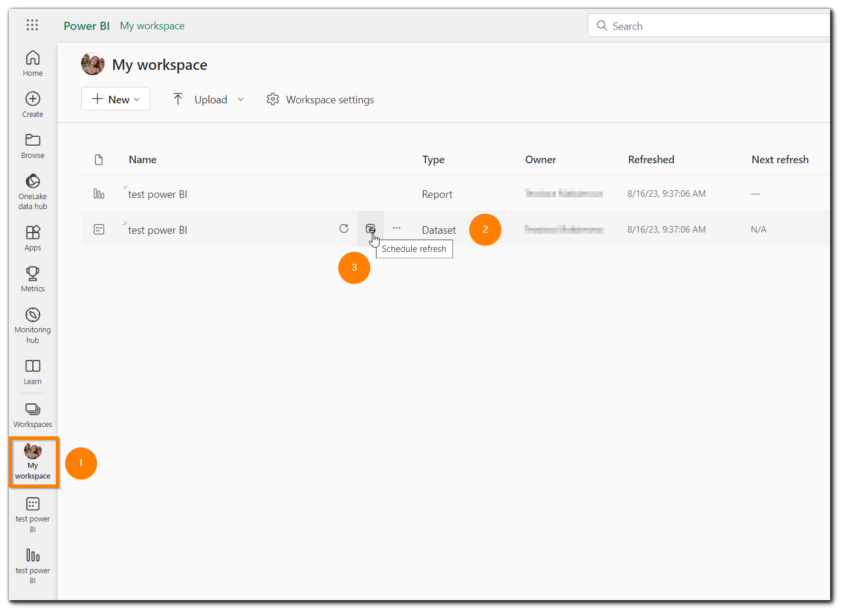846x616 pixels.
Task: Open the Workspaces pane
Action: click(33, 415)
